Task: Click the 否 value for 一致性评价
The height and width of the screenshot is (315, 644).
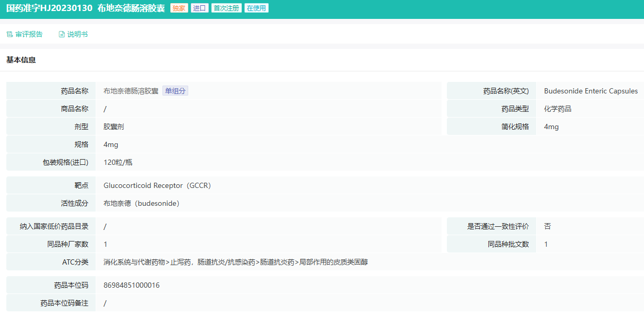Action: [547, 226]
